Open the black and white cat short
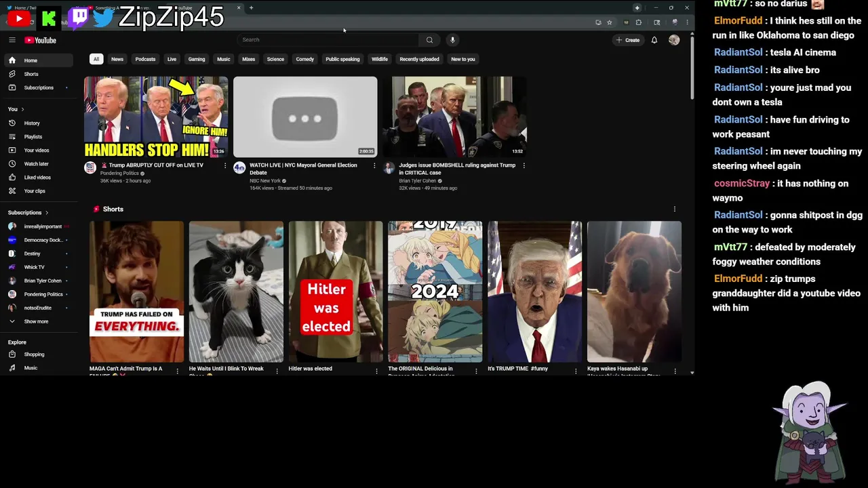868x488 pixels. click(236, 291)
